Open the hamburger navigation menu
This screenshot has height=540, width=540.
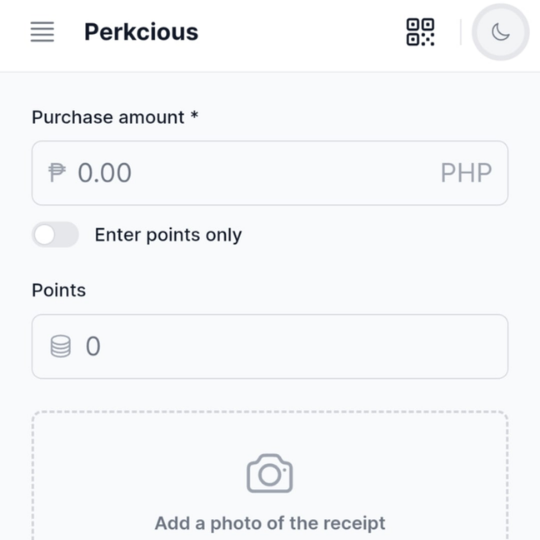tap(42, 32)
